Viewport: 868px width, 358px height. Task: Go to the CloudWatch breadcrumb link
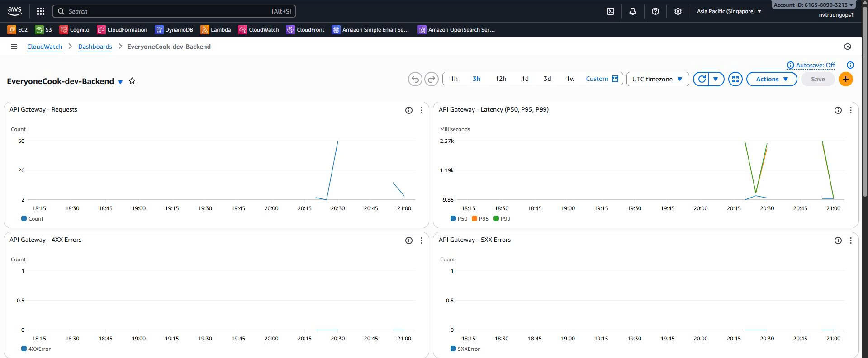point(44,47)
